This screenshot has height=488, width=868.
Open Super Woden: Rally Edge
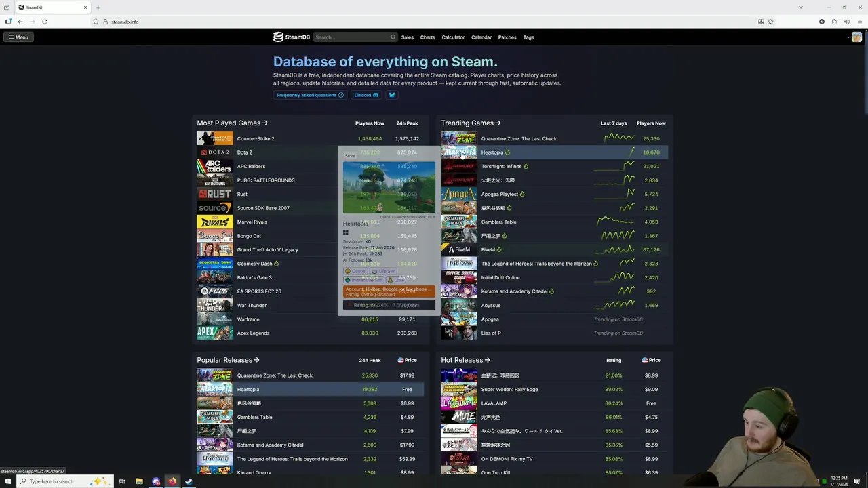tap(509, 389)
